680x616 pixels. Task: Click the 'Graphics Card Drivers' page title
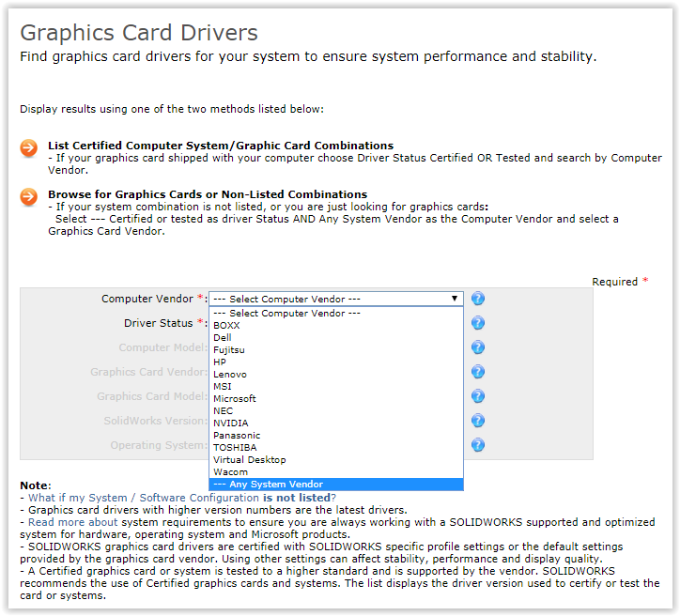139,33
